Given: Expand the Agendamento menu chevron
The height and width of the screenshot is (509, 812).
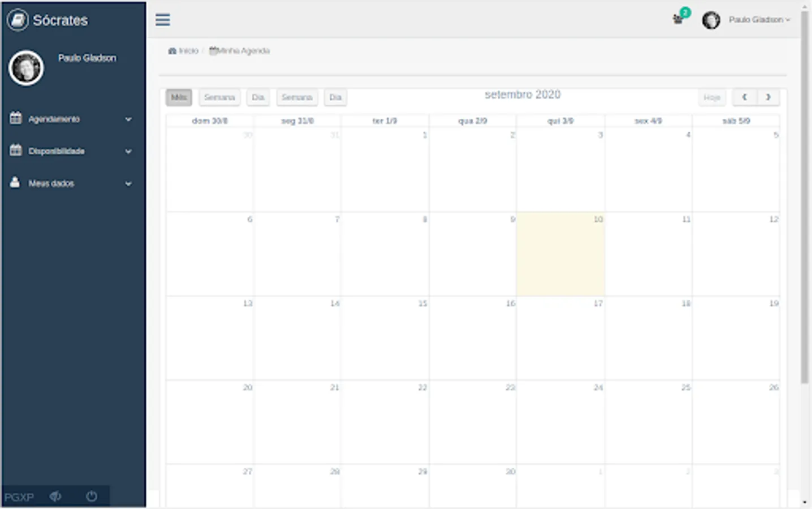Looking at the screenshot, I should (128, 119).
